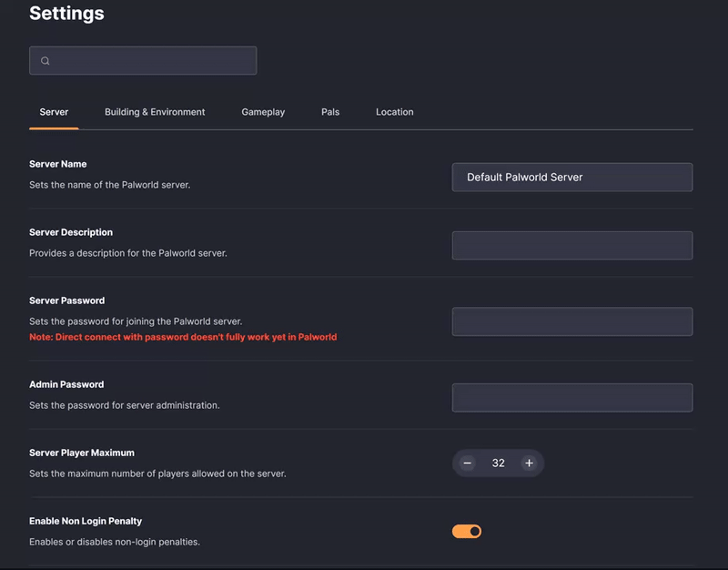The image size is (728, 570).
Task: Click into the Admin Password field
Action: (571, 397)
